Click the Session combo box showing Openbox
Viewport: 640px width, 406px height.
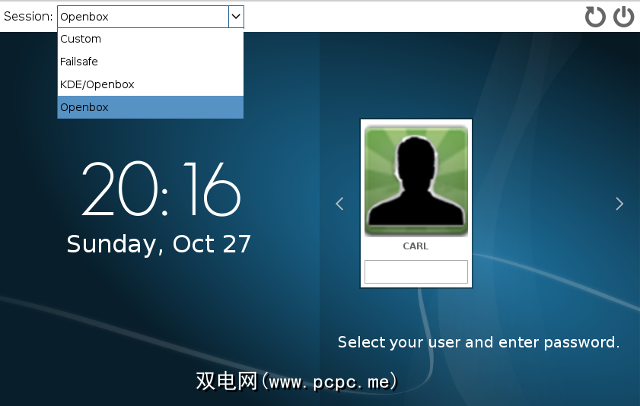pyautogui.click(x=142, y=16)
